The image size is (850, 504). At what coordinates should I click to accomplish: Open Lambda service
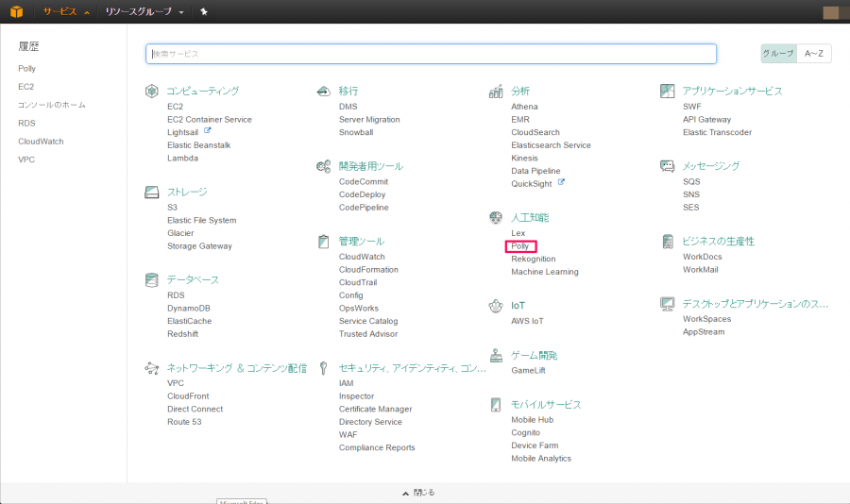[x=182, y=159]
